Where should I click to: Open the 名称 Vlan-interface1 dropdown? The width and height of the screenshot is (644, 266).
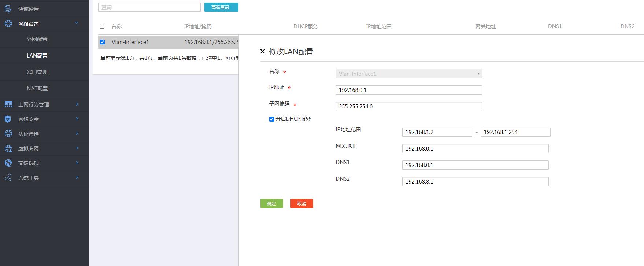(408, 74)
